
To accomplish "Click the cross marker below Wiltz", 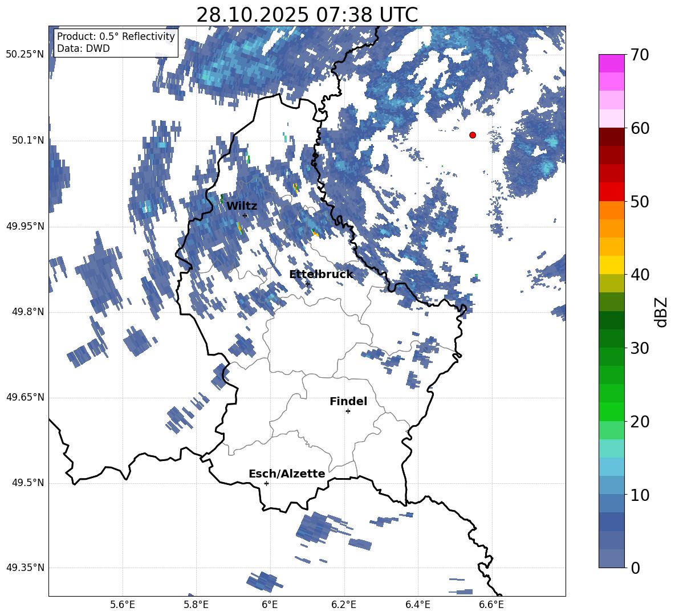I will [245, 215].
